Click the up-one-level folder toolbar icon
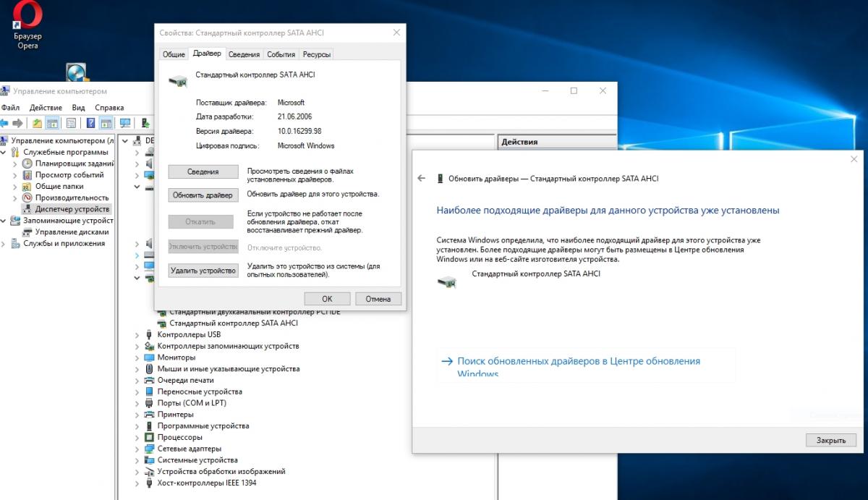Viewport: 868px width, 500px height. (x=38, y=123)
